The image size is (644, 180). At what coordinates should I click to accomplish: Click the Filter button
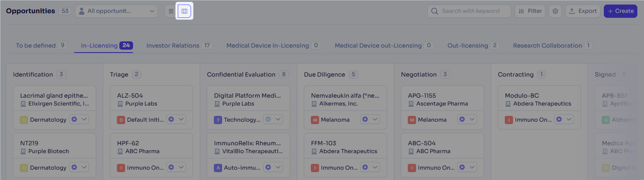[530, 11]
